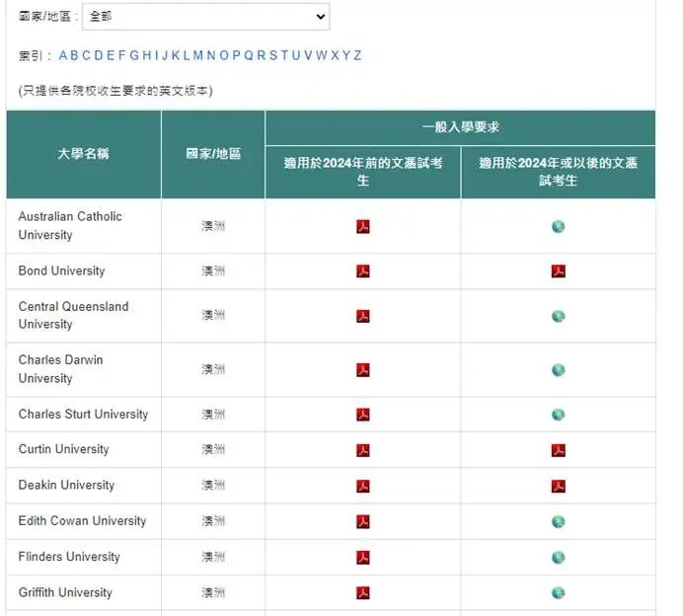Open pre-2024 PDF for Griffith University
The image size is (683, 616).
[x=363, y=593]
